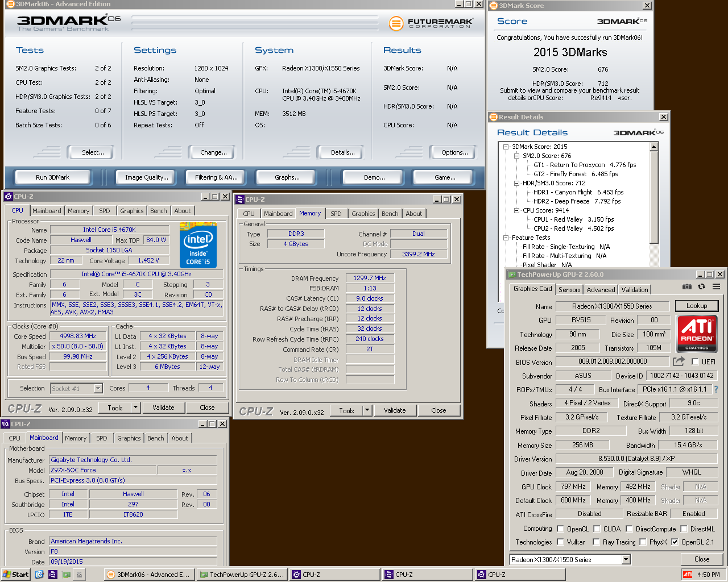The image size is (728, 582).
Task: Toggle the Ray Tracing checkbox
Action: tap(596, 542)
